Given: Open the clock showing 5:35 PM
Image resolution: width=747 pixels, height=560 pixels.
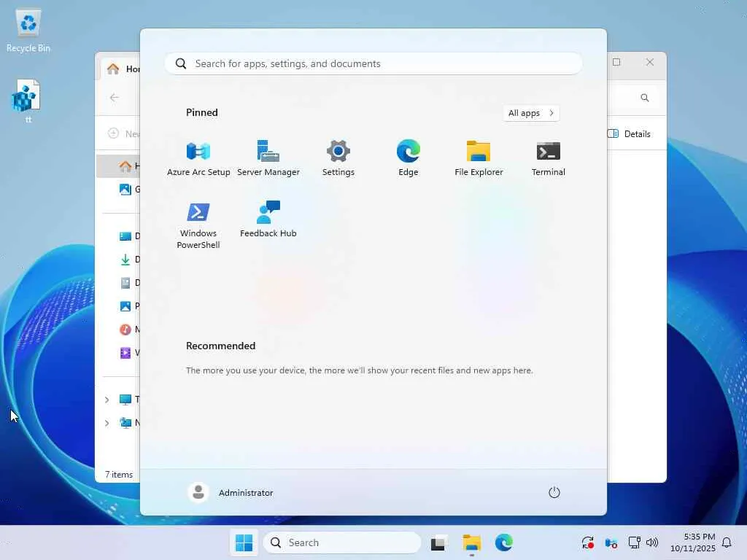Looking at the screenshot, I should click(693, 542).
